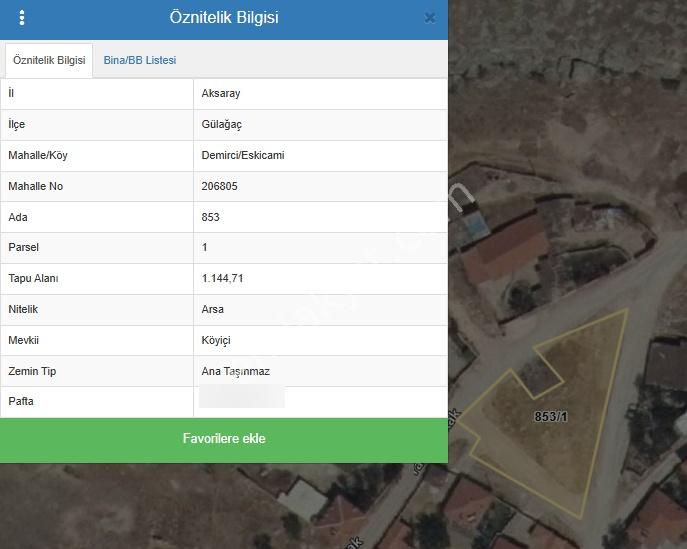Switch to the Öznitelik Bilgisi tab
This screenshot has height=549, width=687.
click(x=49, y=60)
